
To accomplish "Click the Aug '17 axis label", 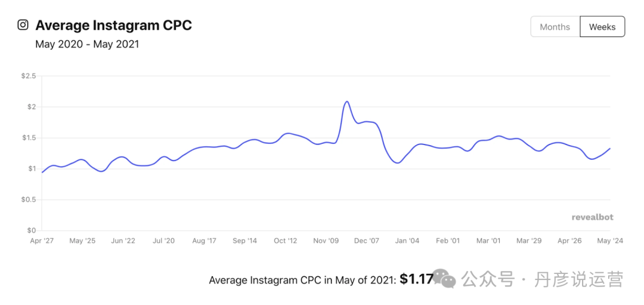I will (204, 241).
